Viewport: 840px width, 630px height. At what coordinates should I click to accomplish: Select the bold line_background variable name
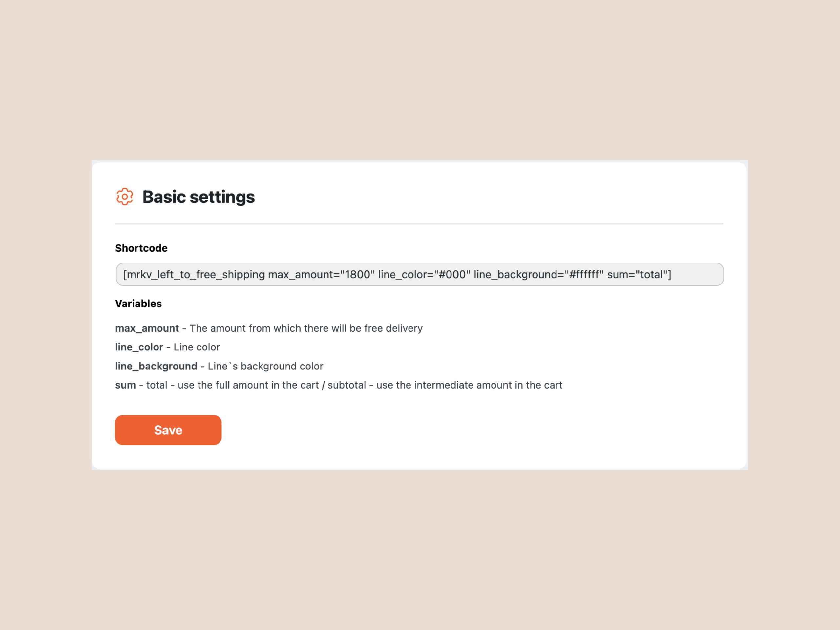coord(156,366)
